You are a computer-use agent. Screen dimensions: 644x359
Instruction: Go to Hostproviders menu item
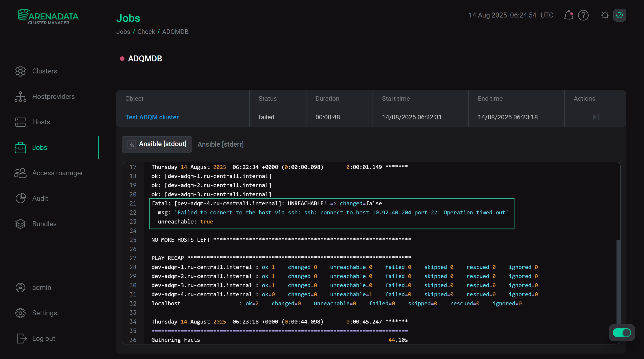(54, 97)
